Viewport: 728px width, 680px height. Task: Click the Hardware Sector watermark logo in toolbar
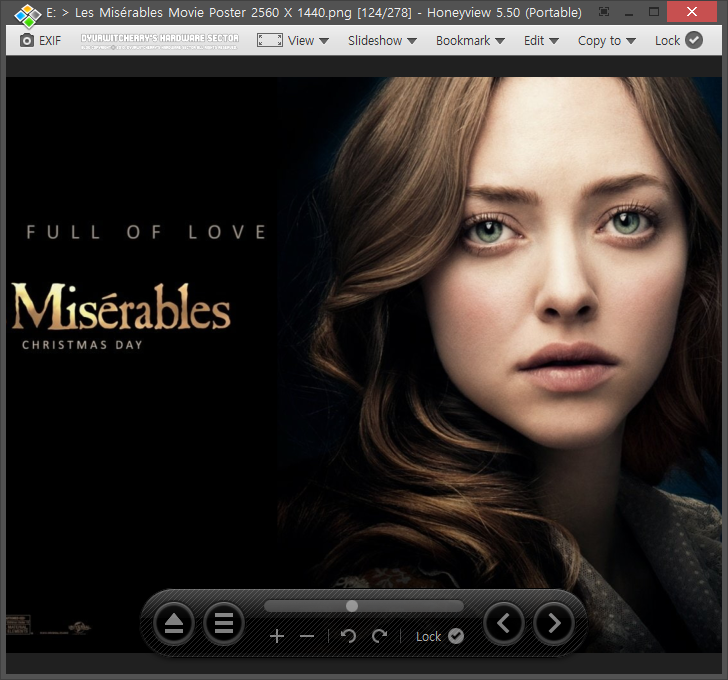160,41
